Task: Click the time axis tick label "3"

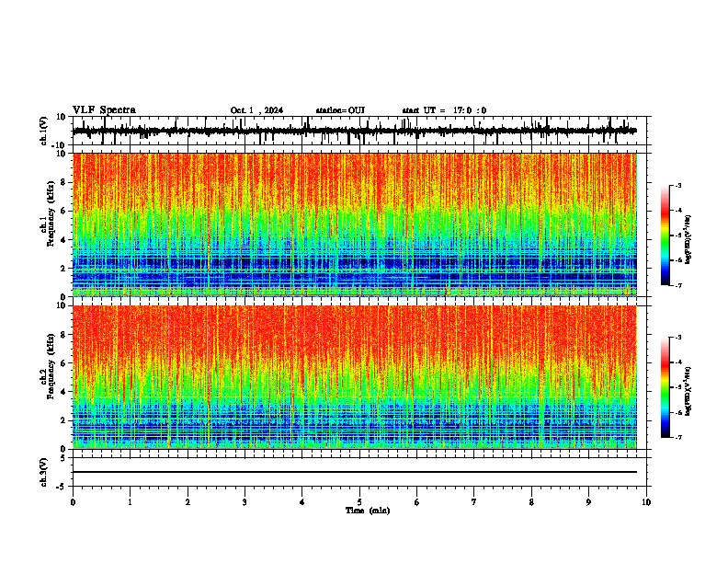Action: (245, 502)
